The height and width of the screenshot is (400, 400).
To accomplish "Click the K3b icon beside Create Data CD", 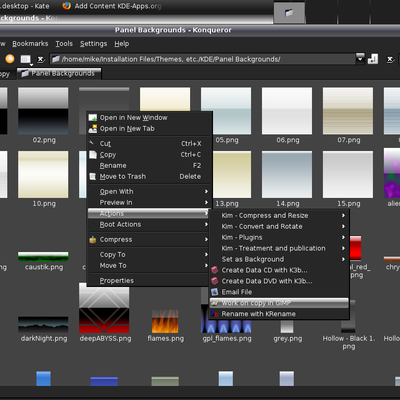I will click(215, 270).
